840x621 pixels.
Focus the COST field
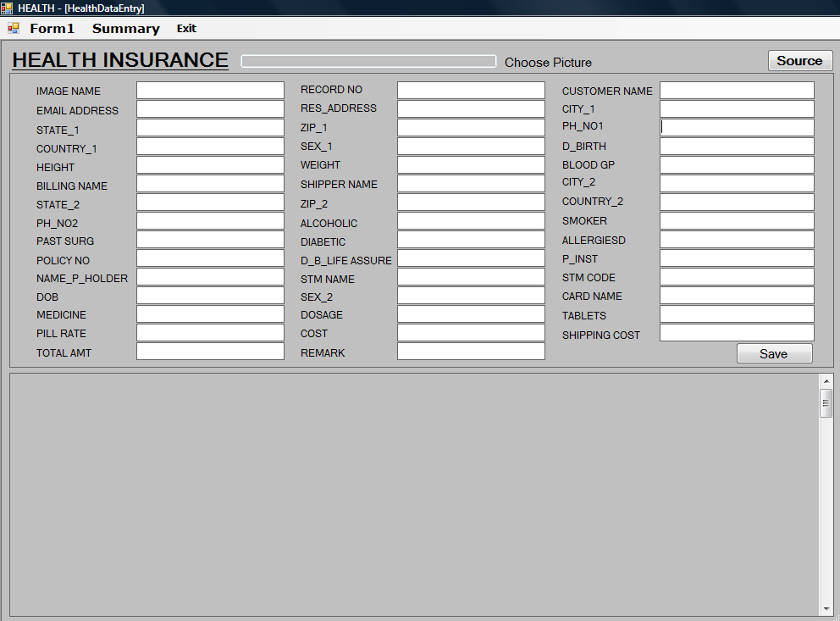[471, 333]
